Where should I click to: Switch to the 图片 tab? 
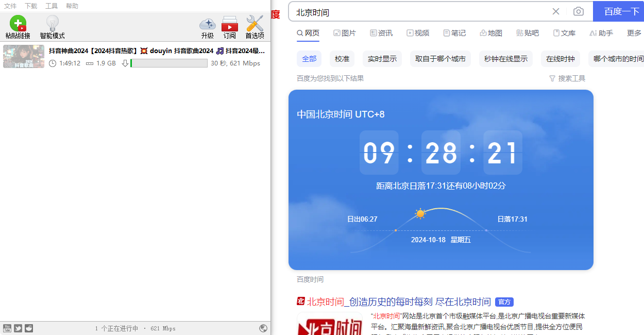point(345,33)
